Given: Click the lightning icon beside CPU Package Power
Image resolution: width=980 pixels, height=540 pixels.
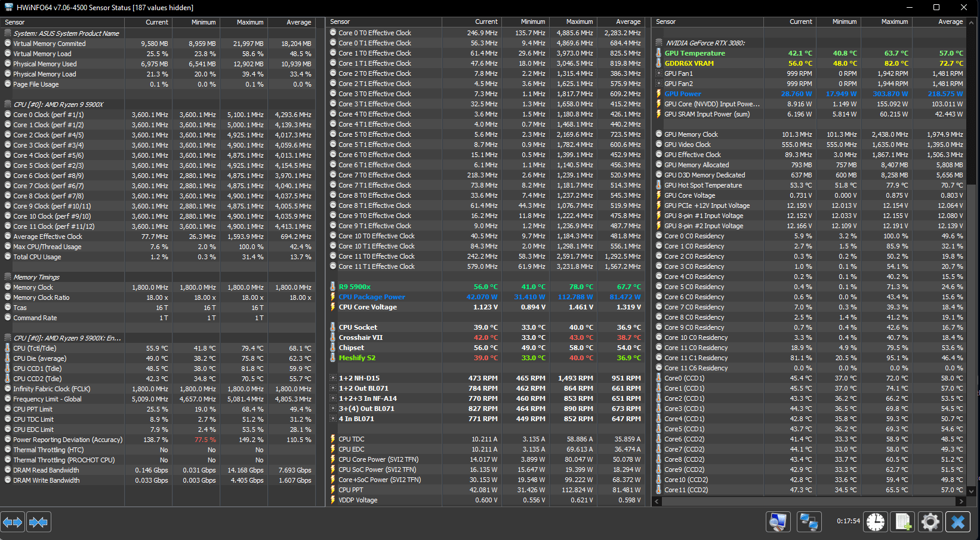Looking at the screenshot, I should (x=333, y=297).
